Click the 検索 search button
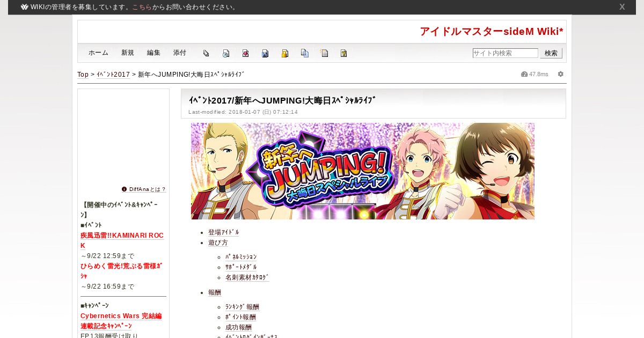The width and height of the screenshot is (644, 338). click(x=551, y=53)
